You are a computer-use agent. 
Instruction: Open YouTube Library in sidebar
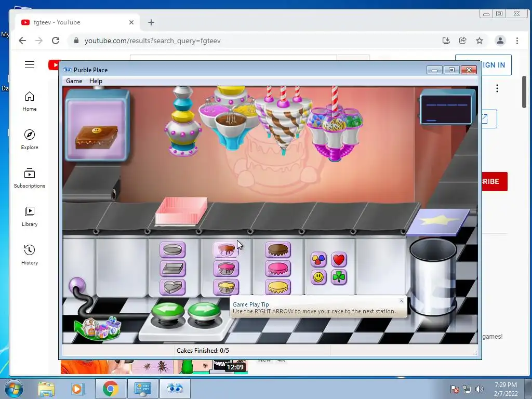point(30,217)
